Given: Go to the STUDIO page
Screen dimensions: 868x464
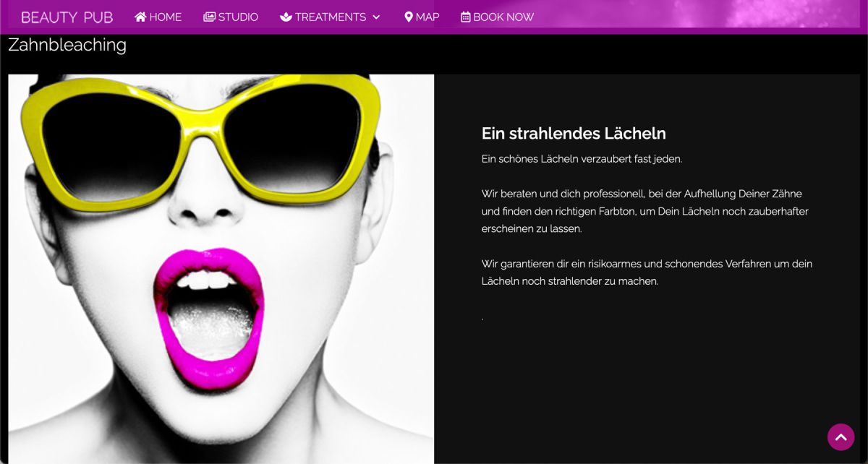Looking at the screenshot, I should pyautogui.click(x=231, y=17).
